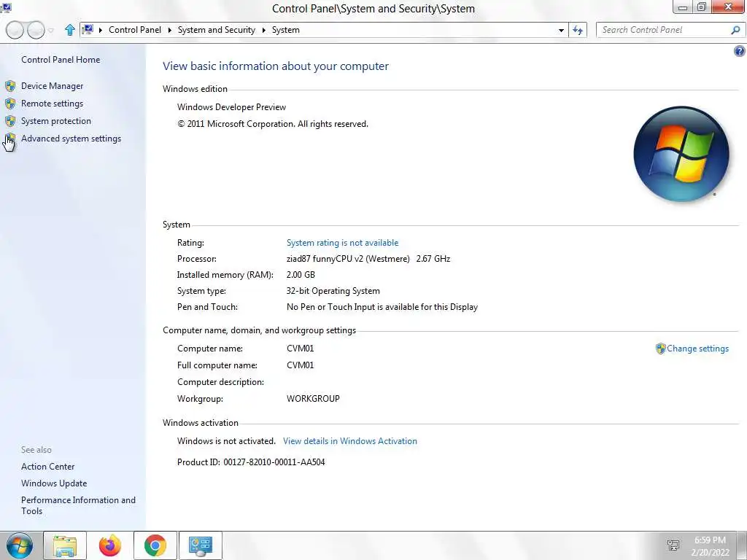Viewport: 747px width, 560px height.
Task: Minimize the System window
Action: click(682, 7)
